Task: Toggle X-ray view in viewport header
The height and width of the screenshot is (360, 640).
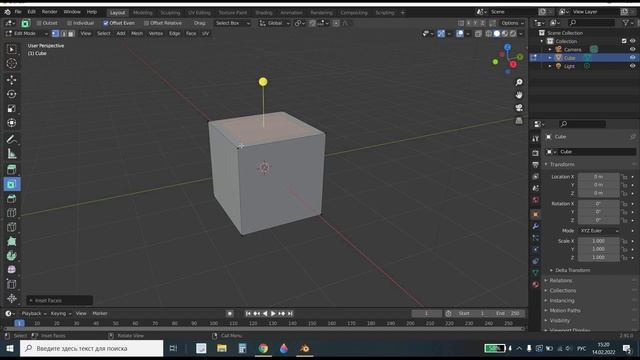Action: click(478, 33)
